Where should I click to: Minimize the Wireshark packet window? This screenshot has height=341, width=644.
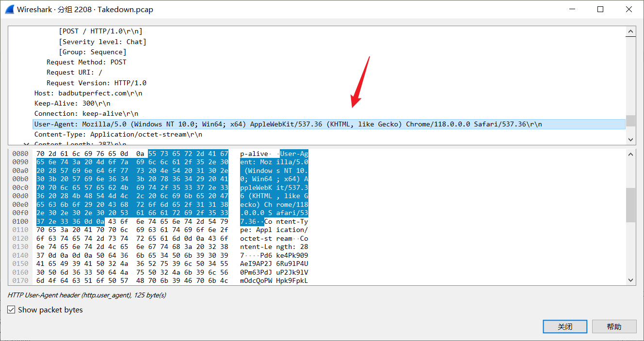571,9
